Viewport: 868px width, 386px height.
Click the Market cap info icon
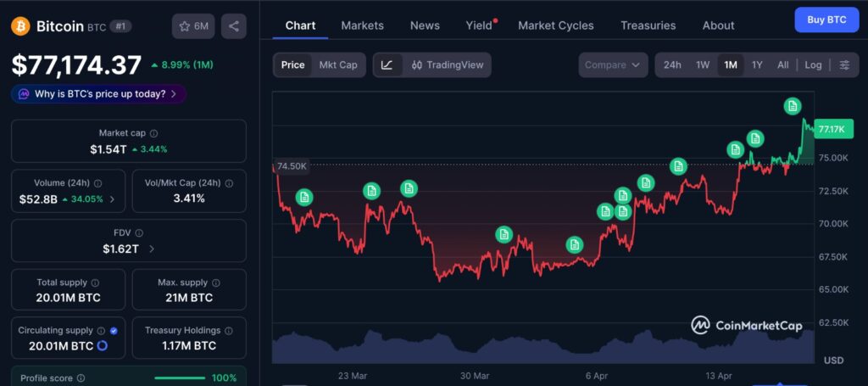154,133
